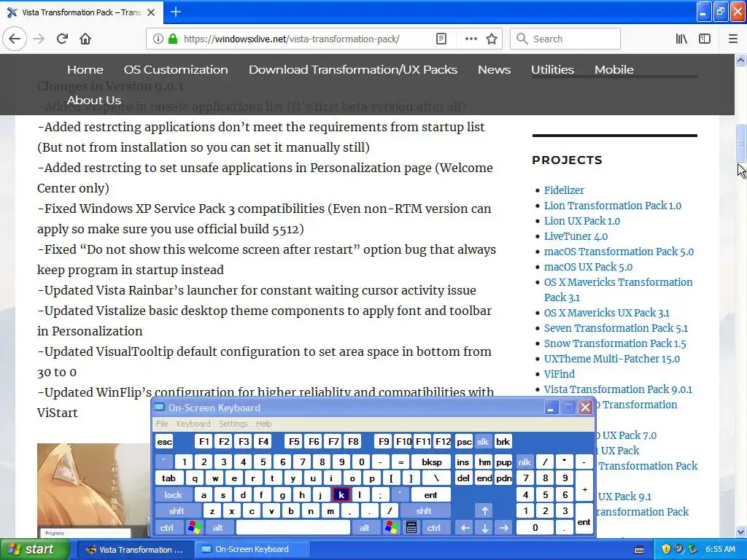Open Mobile in site navigation
The width and height of the screenshot is (747, 560).
coord(614,69)
